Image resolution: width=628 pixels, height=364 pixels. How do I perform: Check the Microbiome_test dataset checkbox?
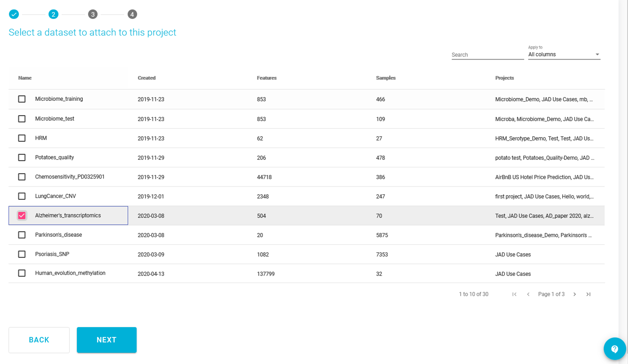[22, 119]
